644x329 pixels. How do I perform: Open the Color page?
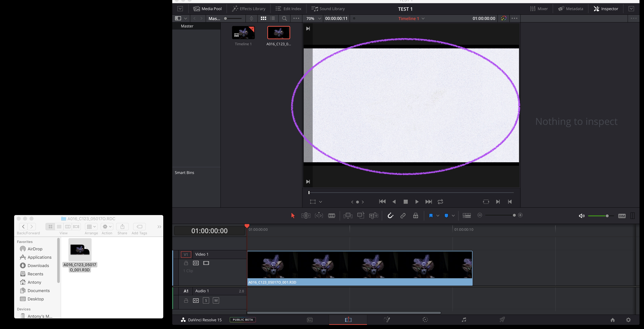coord(425,320)
